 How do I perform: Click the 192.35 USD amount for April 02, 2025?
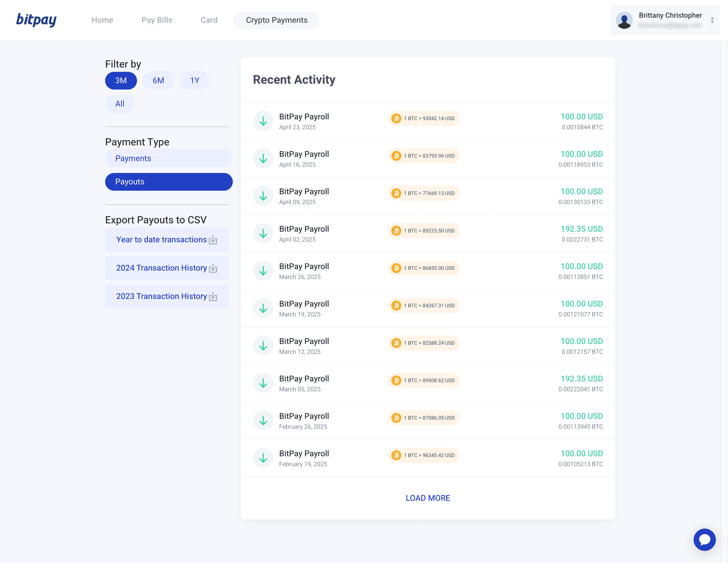click(x=582, y=229)
